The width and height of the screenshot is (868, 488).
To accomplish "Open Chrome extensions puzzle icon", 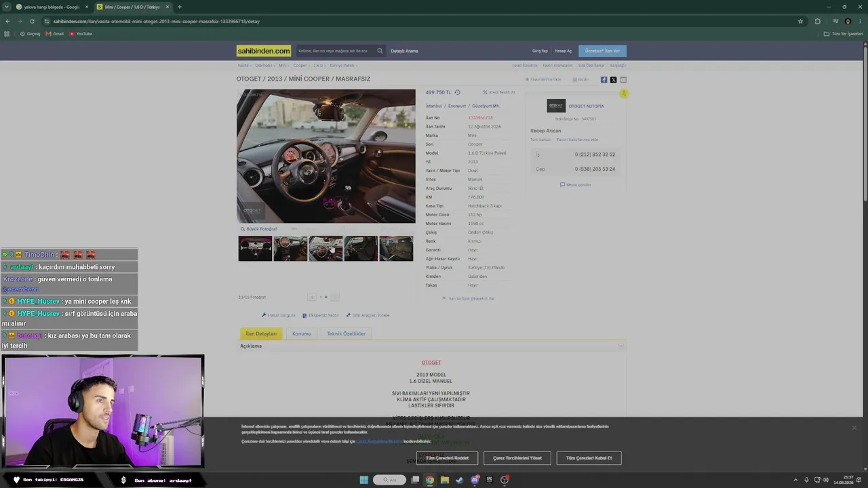I will tap(817, 21).
